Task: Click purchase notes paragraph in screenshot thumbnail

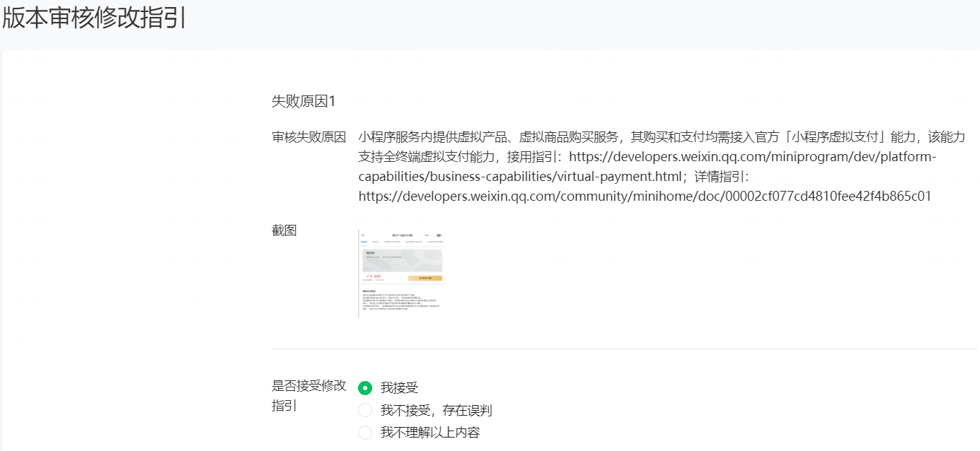Action: (400, 302)
